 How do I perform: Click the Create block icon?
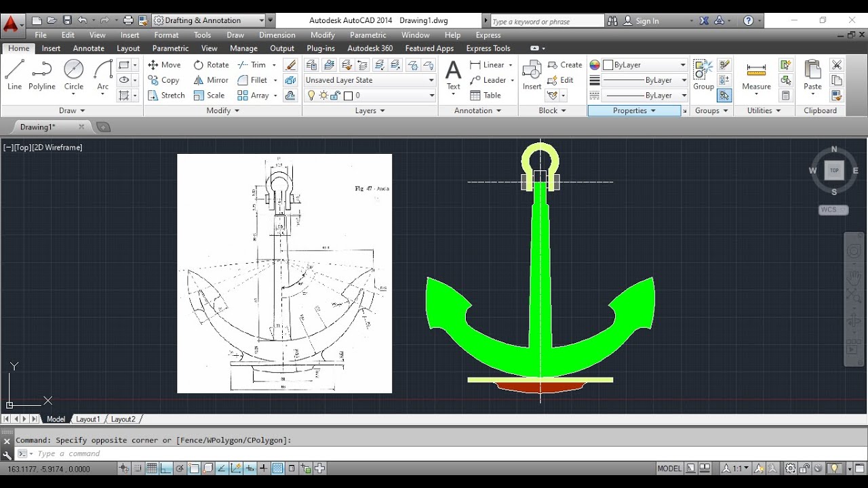pos(565,65)
